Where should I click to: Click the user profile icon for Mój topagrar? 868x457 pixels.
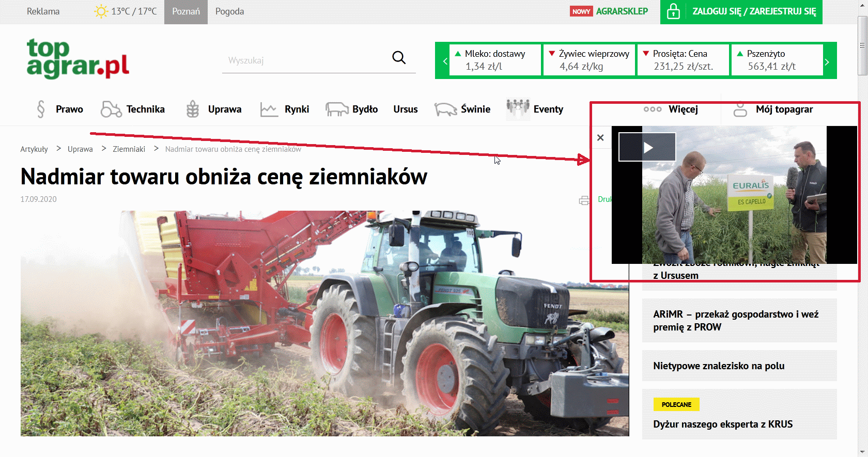tap(740, 109)
